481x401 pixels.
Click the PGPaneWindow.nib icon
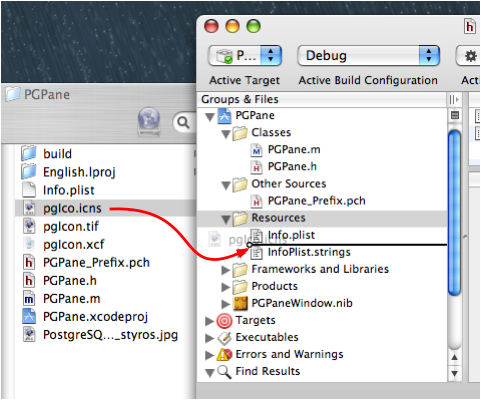240,303
